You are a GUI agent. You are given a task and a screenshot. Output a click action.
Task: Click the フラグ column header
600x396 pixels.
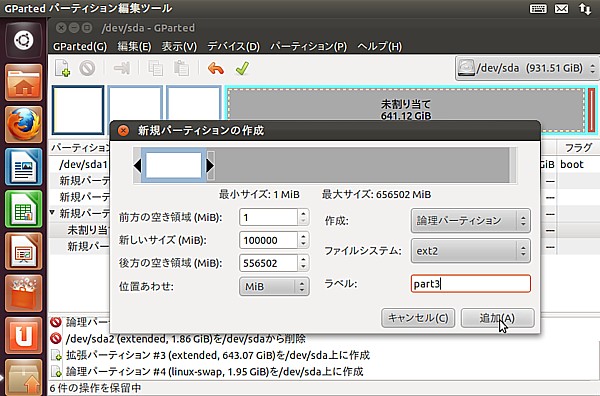[x=578, y=148]
